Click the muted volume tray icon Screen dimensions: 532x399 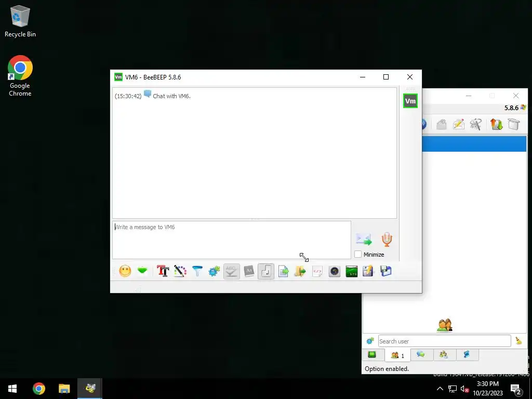464,389
